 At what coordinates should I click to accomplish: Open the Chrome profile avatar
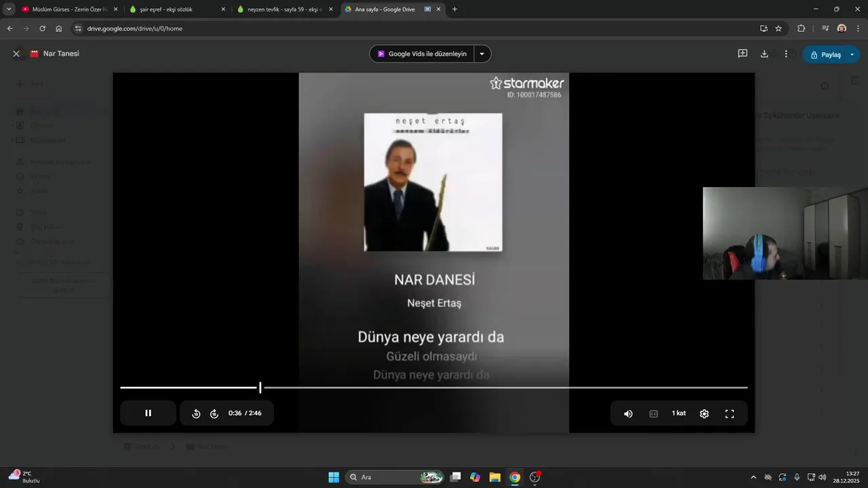click(x=842, y=28)
